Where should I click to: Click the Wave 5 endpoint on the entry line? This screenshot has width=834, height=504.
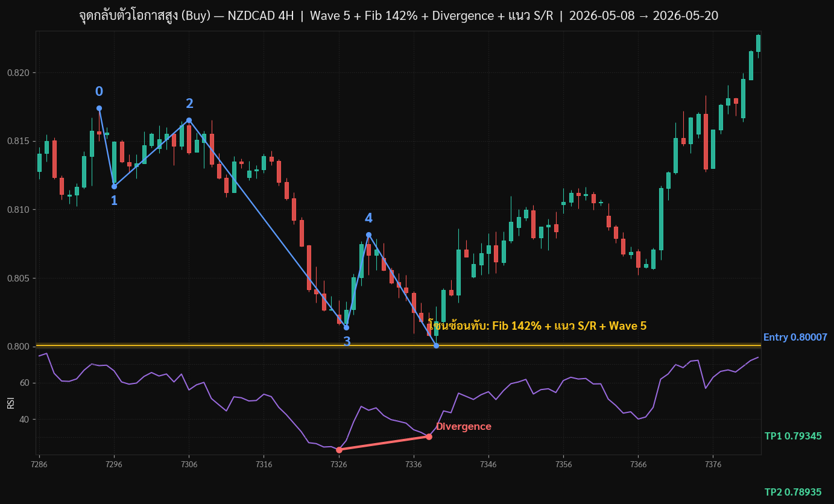tap(436, 345)
